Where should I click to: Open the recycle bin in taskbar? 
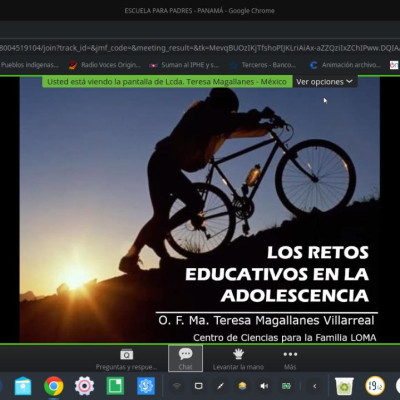click(344, 386)
